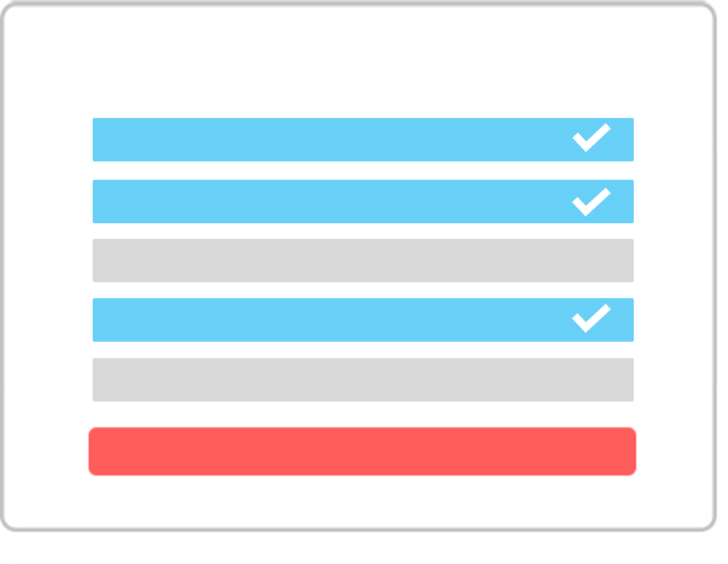Select the lower gray unchecked option
The width and height of the screenshot is (728, 564).
(x=363, y=379)
